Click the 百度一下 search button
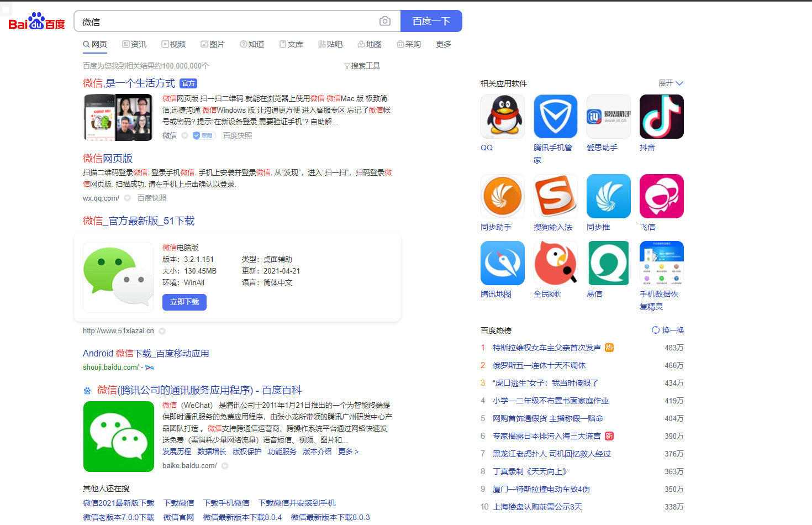This screenshot has height=525, width=812. click(431, 21)
